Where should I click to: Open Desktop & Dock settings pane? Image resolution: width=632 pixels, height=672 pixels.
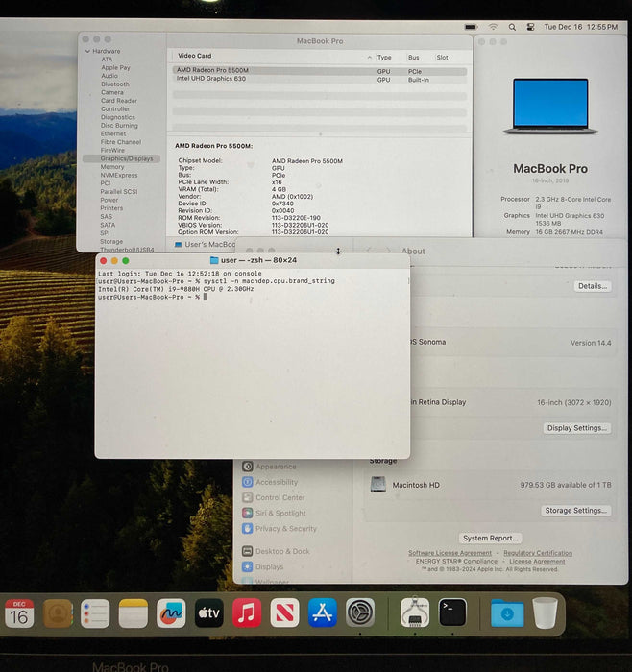click(282, 551)
